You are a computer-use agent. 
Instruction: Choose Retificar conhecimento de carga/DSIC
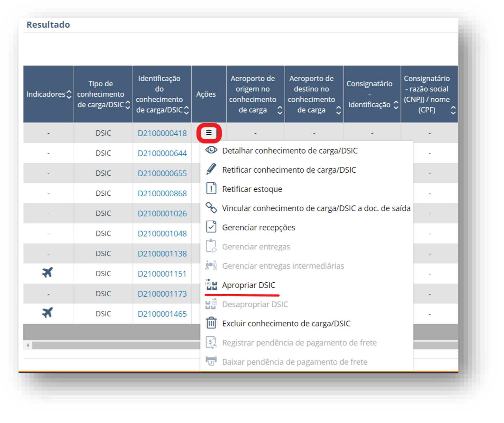click(x=289, y=170)
